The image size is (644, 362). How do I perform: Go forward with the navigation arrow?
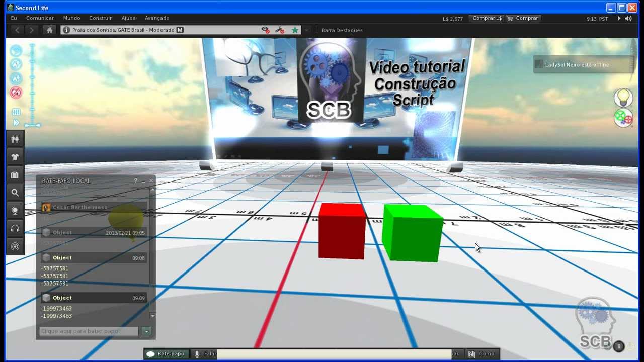[x=32, y=30]
